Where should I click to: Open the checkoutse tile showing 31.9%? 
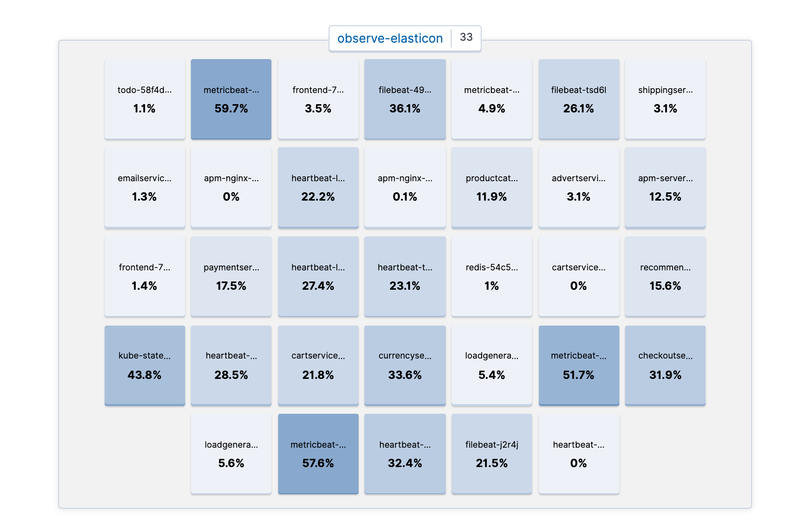pos(665,365)
